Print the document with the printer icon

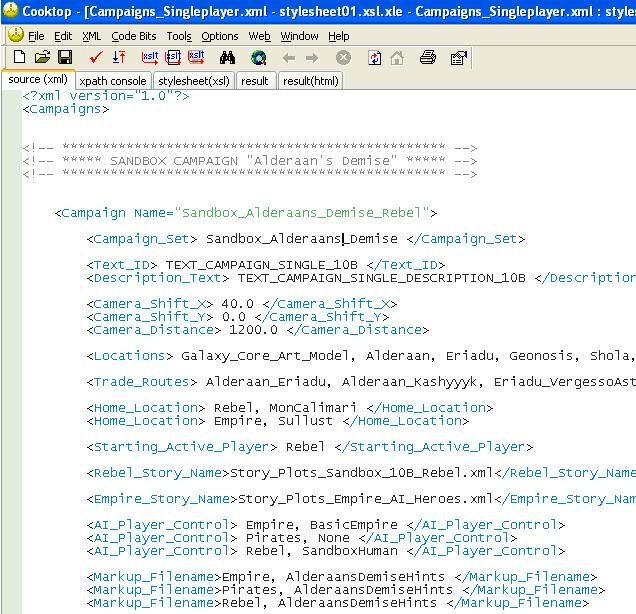[x=428, y=57]
